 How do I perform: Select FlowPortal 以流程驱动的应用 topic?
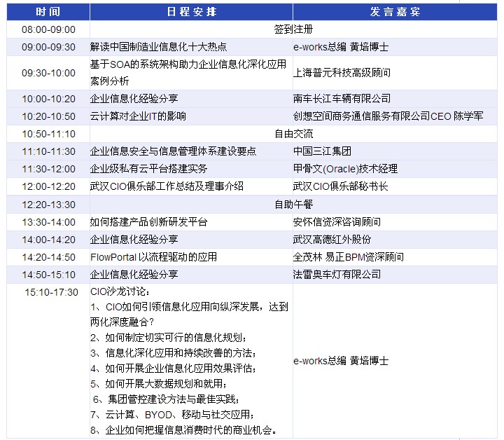154,257
